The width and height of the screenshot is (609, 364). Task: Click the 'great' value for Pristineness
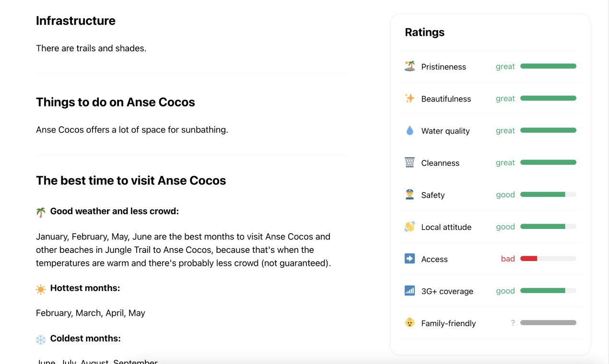pyautogui.click(x=505, y=67)
